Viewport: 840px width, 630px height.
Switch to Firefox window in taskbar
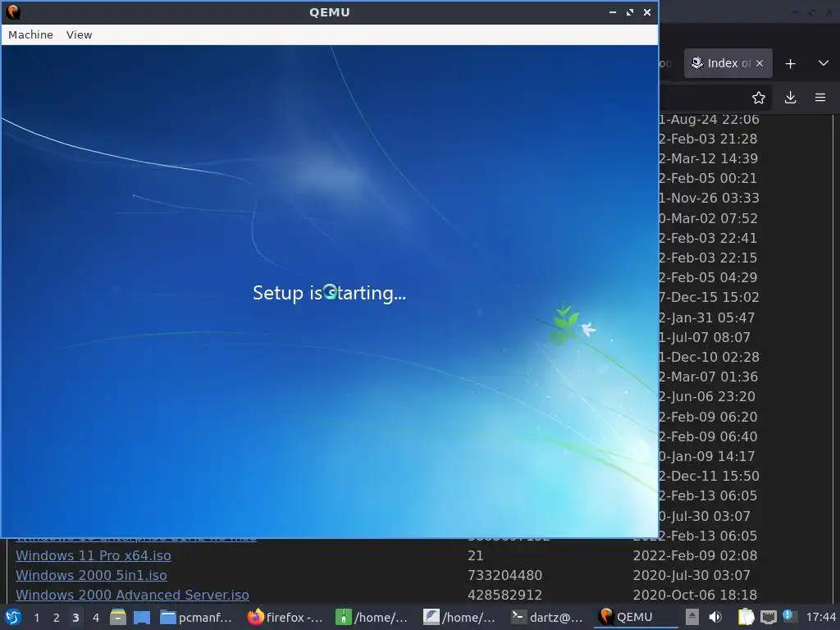pyautogui.click(x=285, y=617)
